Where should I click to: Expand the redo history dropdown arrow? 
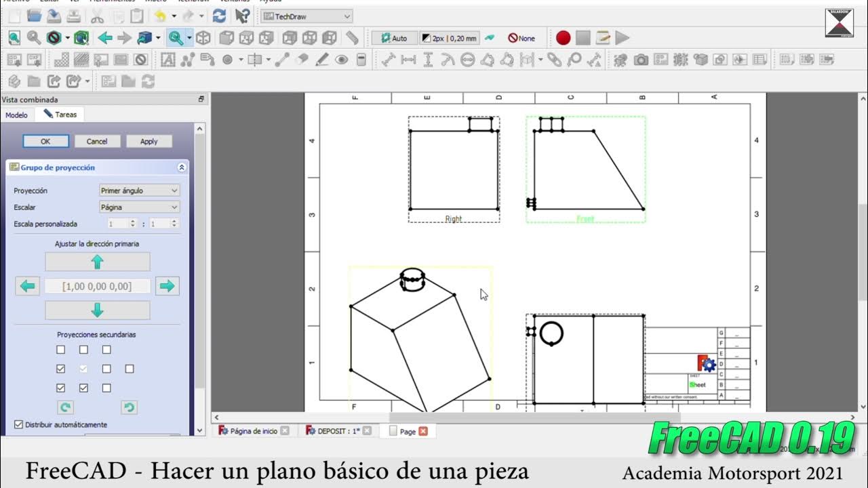(201, 16)
